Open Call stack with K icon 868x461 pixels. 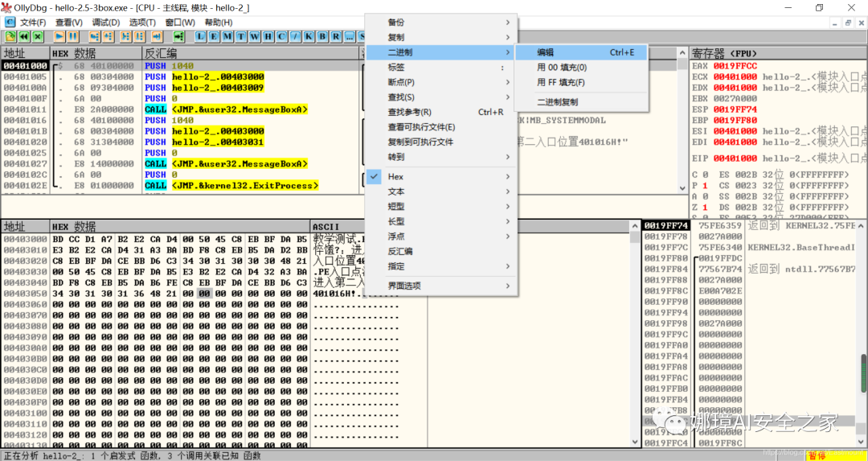(x=309, y=36)
